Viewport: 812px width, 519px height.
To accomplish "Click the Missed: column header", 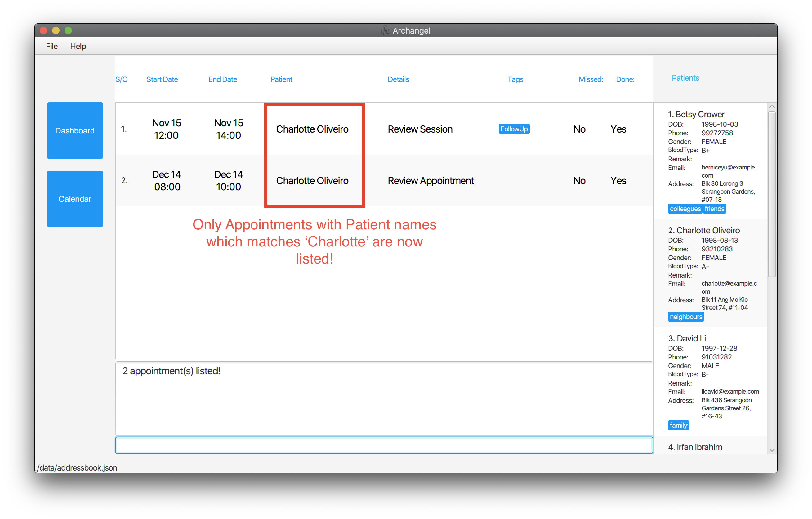I will pyautogui.click(x=591, y=79).
